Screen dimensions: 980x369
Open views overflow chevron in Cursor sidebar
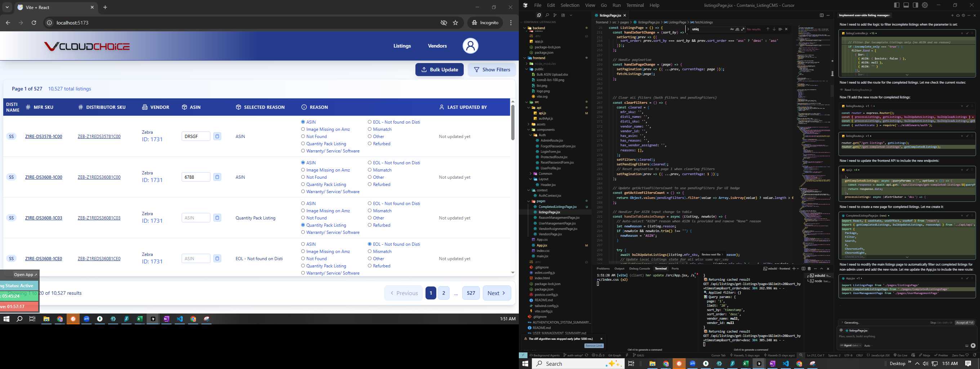(571, 15)
